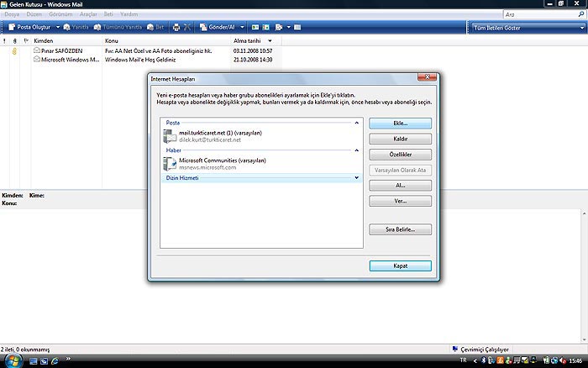
Task: Click the Yanıtla reply toolbar icon
Action: coord(76,27)
